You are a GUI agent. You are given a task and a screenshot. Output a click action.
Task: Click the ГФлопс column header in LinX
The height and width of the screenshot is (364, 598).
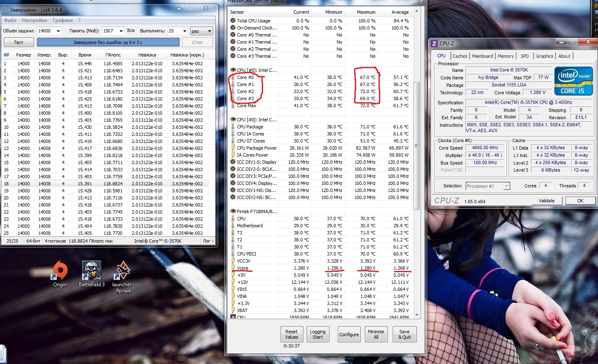(x=113, y=55)
